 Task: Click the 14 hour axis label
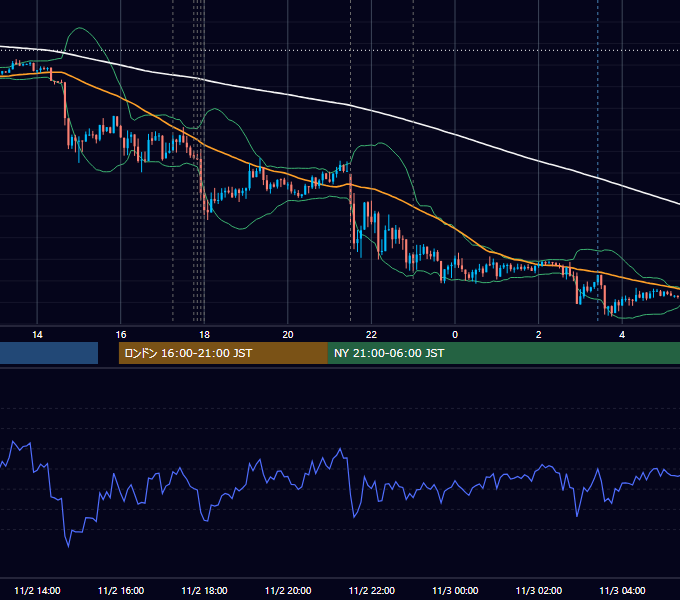pos(37,335)
